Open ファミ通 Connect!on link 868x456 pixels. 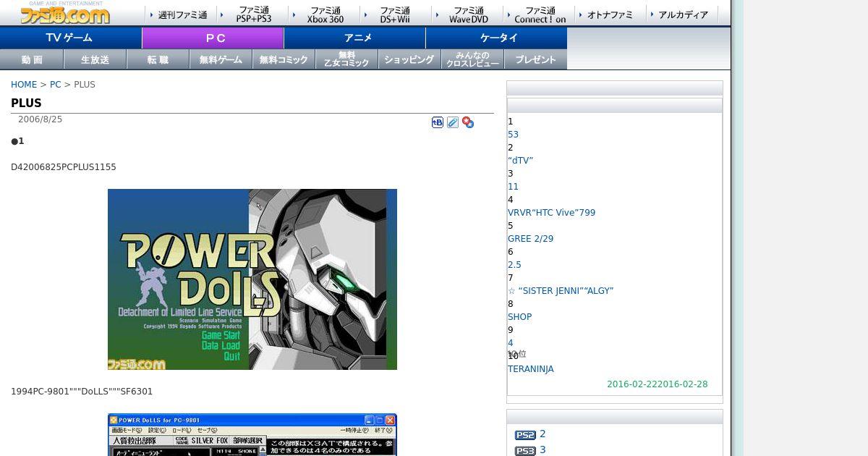[x=540, y=14]
